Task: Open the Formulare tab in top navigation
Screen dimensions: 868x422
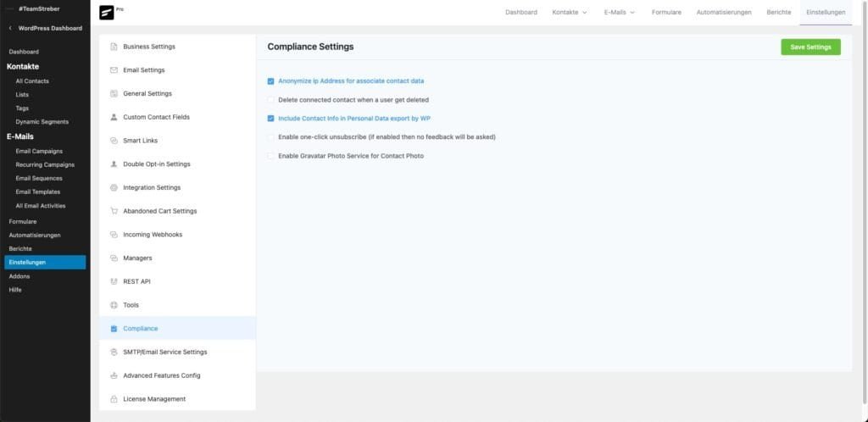Action: tap(666, 12)
